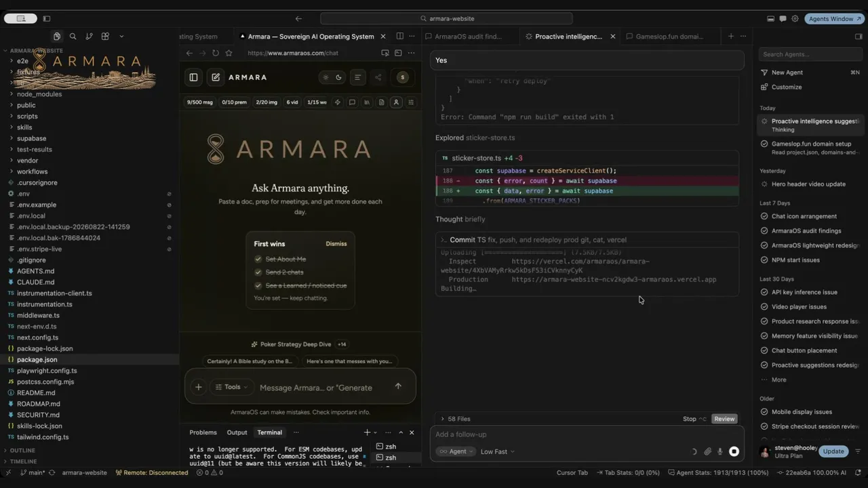Toggle the Send 2 chats checklist item
Viewport: 868px width, 488px height.
tap(279, 272)
